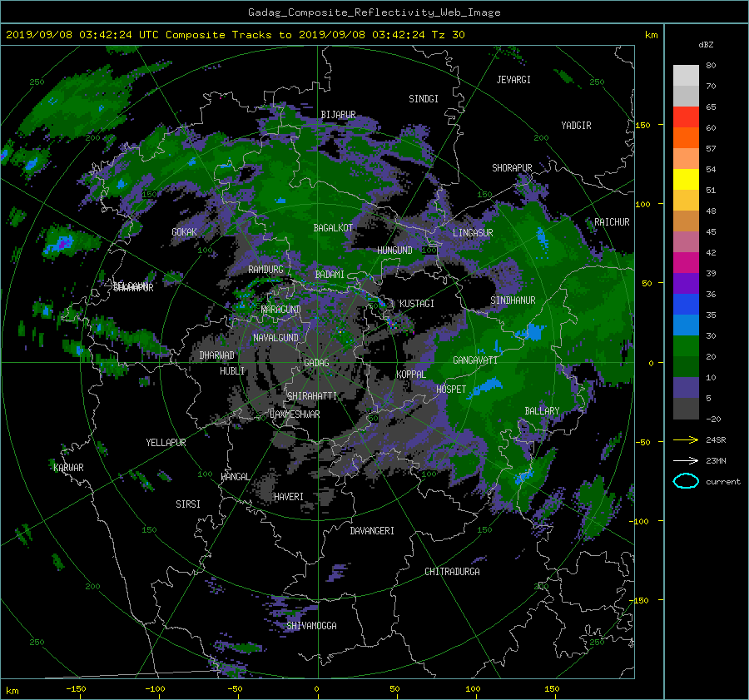Click the YADGIR city label

tap(576, 126)
